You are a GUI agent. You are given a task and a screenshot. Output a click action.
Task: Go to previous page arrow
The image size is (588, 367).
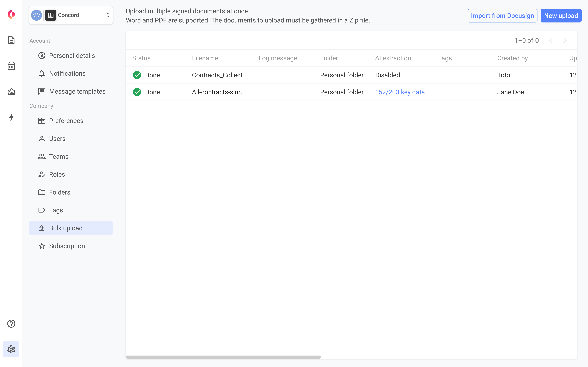point(551,40)
